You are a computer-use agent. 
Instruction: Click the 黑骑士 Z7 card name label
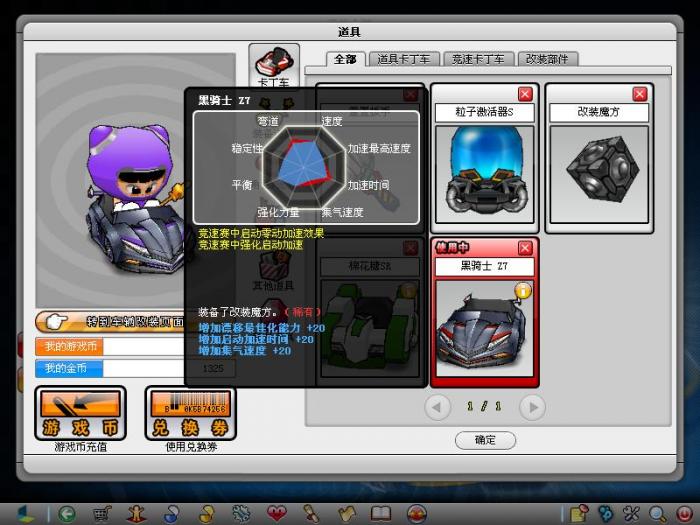click(x=484, y=267)
